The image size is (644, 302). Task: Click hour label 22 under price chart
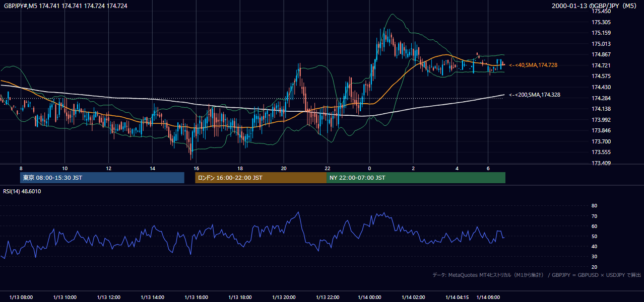coord(328,168)
